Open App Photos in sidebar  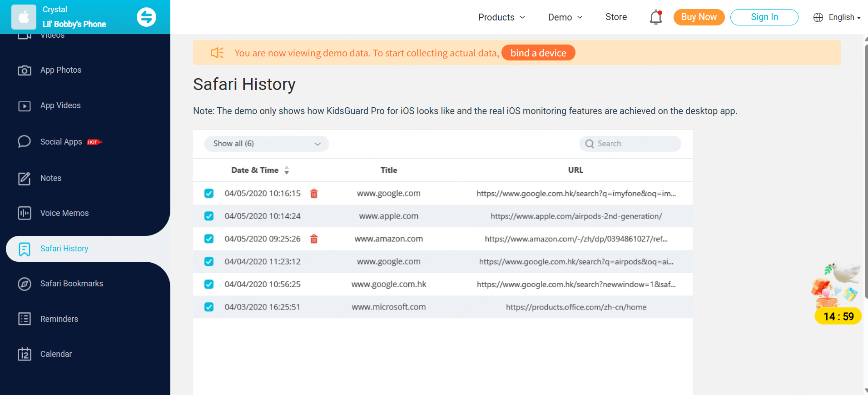(x=61, y=70)
